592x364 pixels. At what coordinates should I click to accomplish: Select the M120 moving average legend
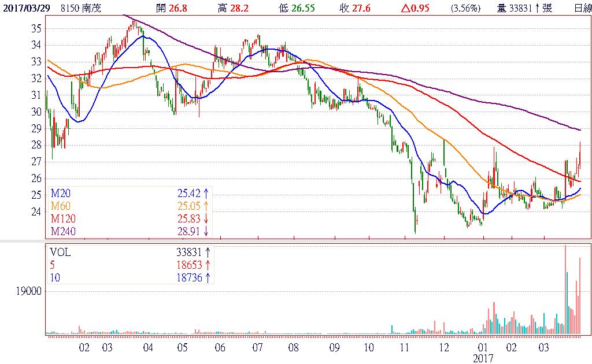(x=64, y=218)
